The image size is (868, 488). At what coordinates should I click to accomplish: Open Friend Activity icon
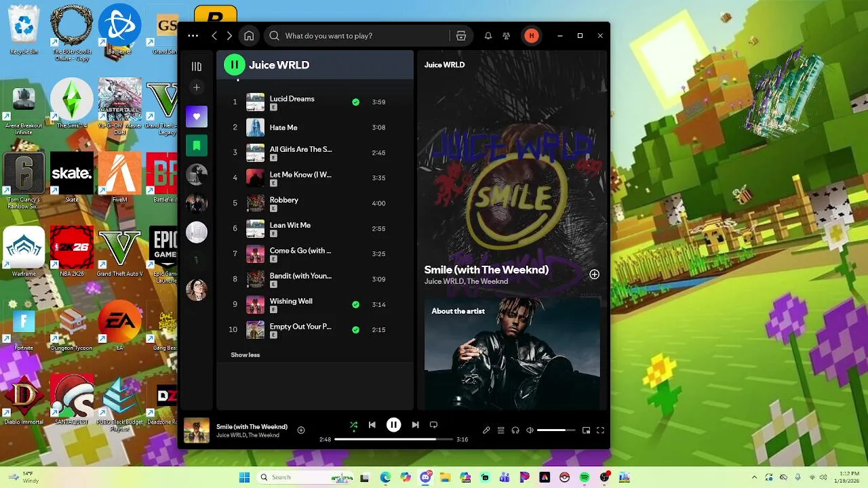tap(507, 36)
